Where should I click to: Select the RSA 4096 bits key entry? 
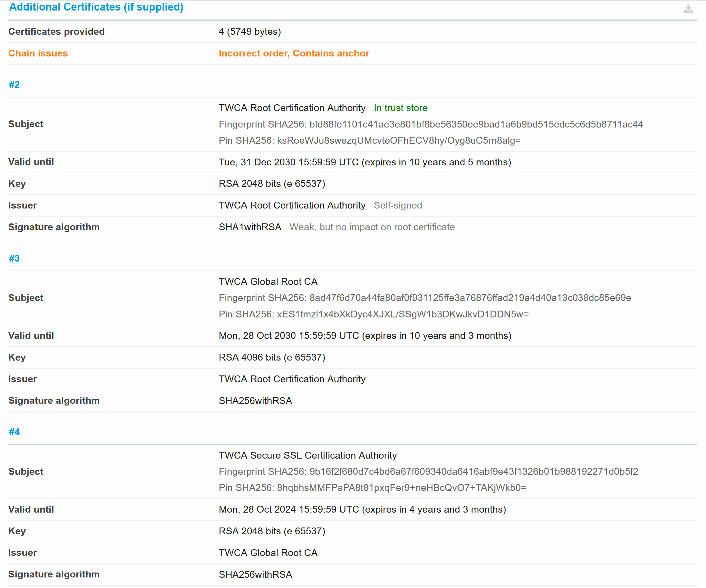pos(272,357)
